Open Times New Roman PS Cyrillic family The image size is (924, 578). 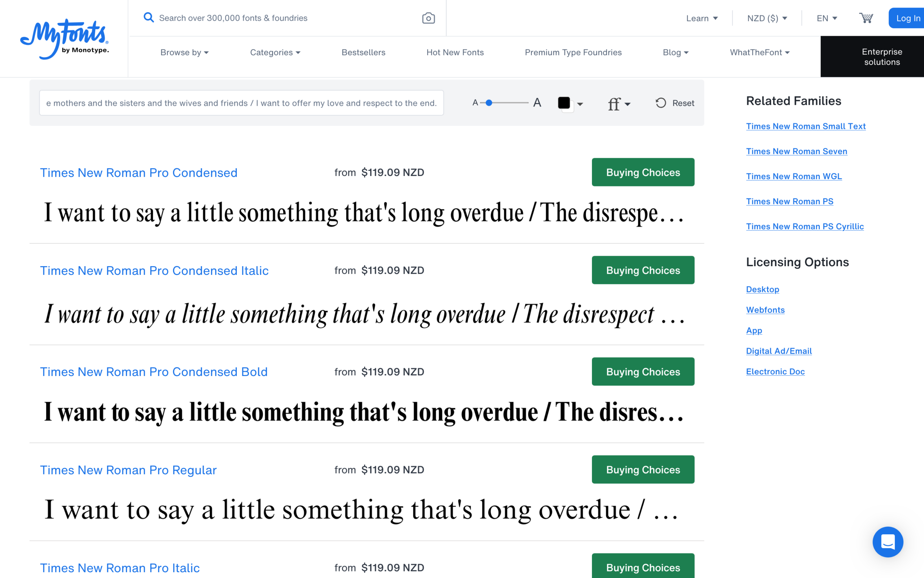[805, 226]
